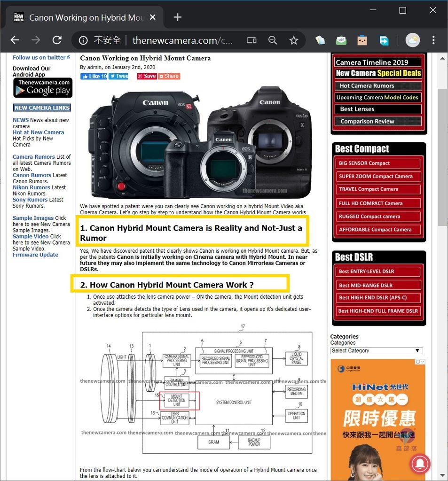Open the orange box face extension
The width and height of the screenshot is (448, 481).
pos(362,40)
